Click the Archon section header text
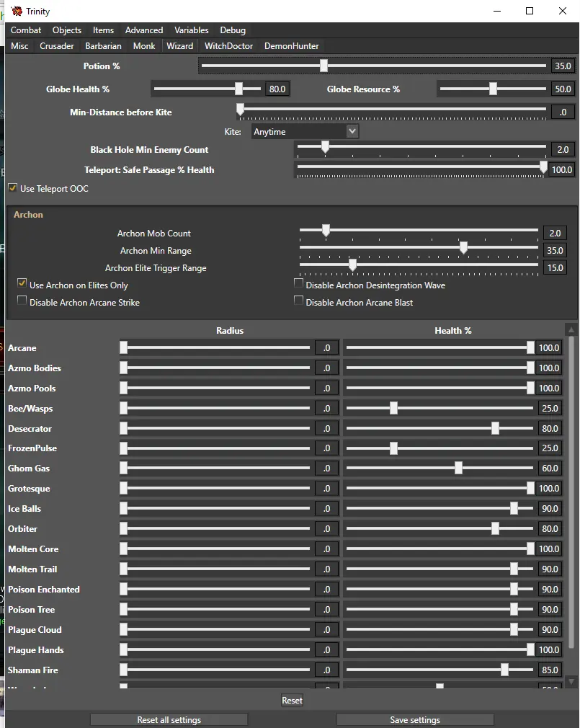580x728 pixels. [x=28, y=215]
